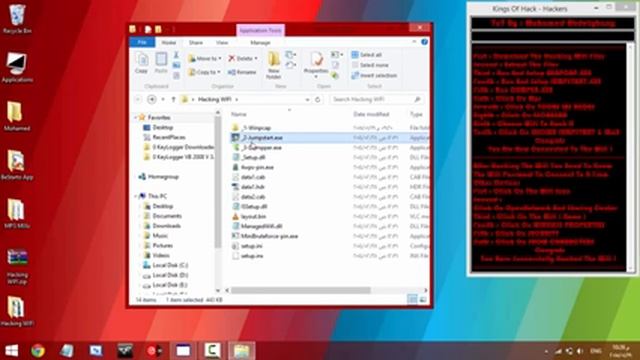640x360 pixels.
Task: Switch to Details view layout
Action: [413, 300]
